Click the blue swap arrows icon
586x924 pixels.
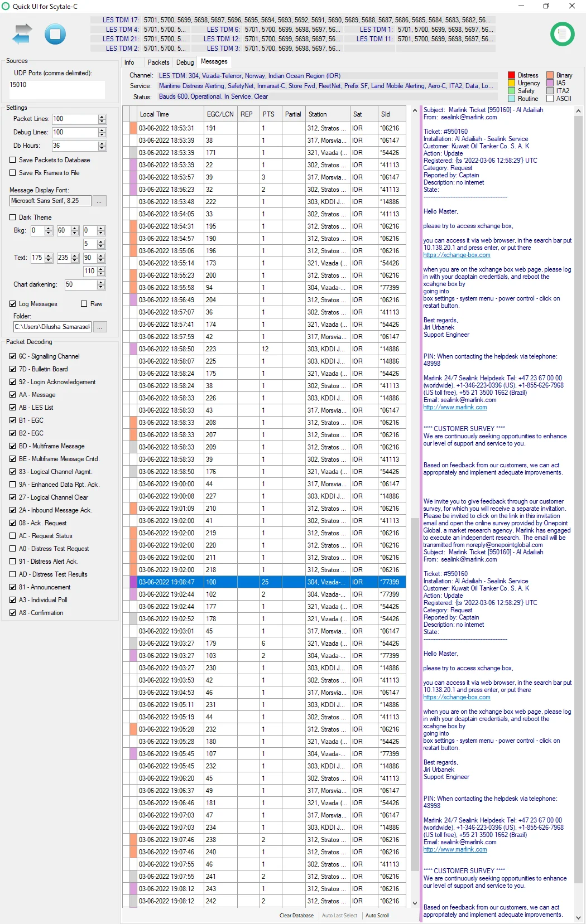point(22,35)
